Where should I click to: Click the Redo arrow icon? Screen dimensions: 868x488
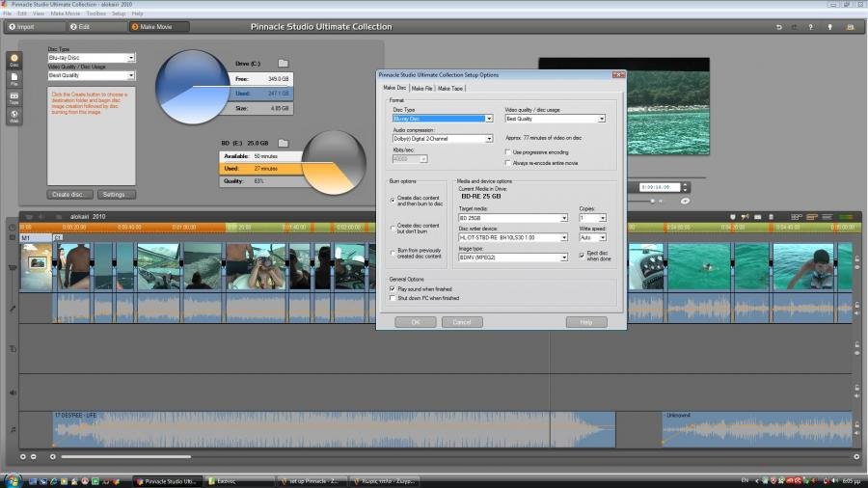794,27
